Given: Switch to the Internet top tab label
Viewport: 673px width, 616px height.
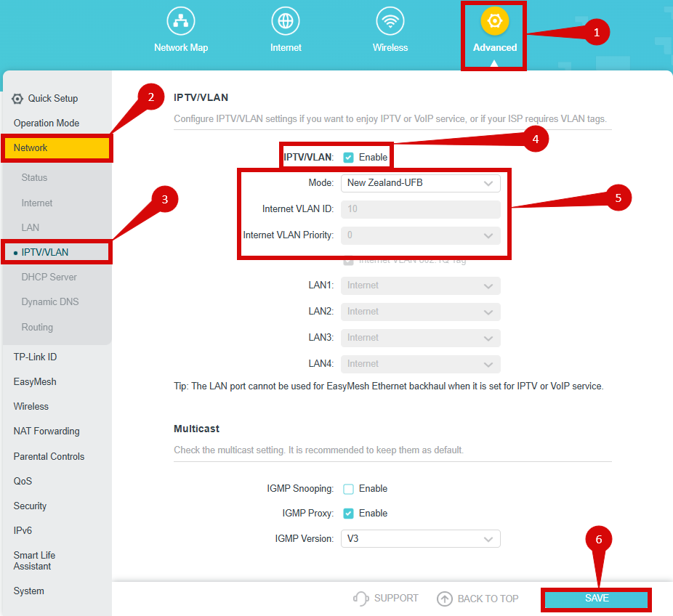Looking at the screenshot, I should pyautogui.click(x=286, y=48).
